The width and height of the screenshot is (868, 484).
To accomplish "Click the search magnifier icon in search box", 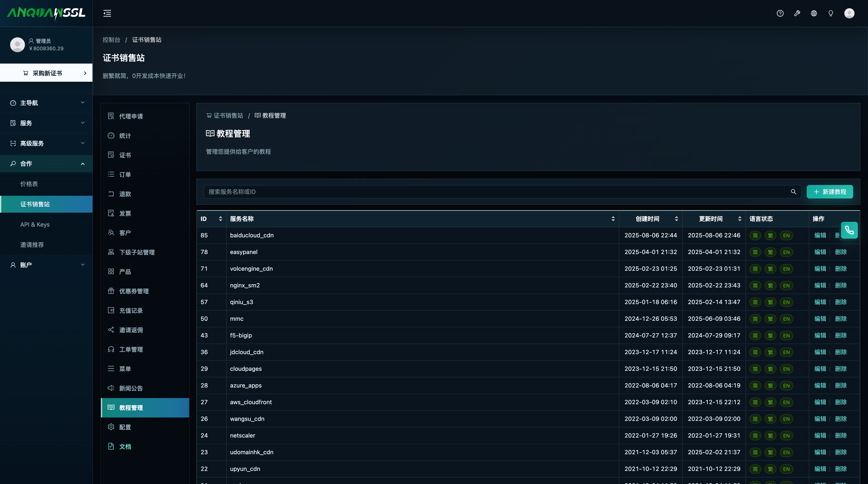I will (793, 192).
